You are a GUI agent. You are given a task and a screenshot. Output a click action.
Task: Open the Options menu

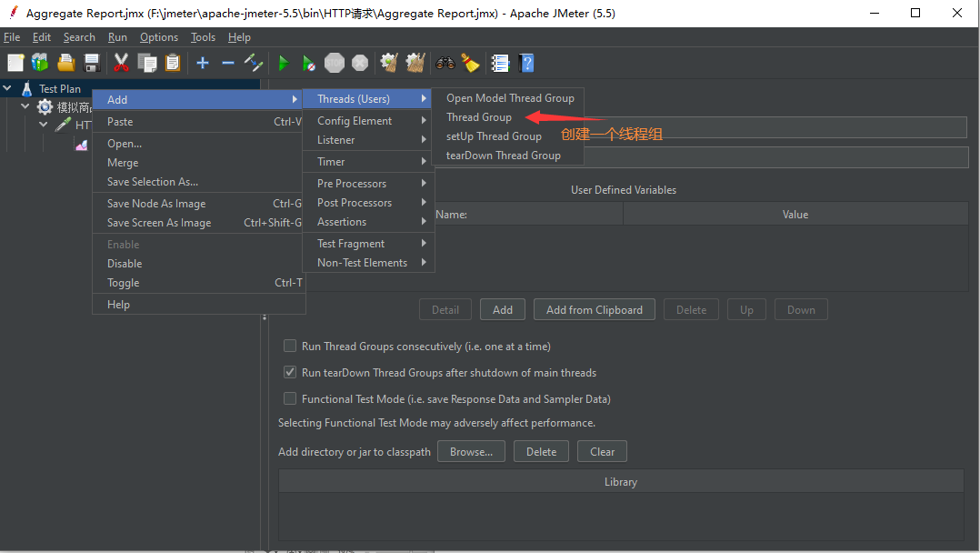point(159,37)
